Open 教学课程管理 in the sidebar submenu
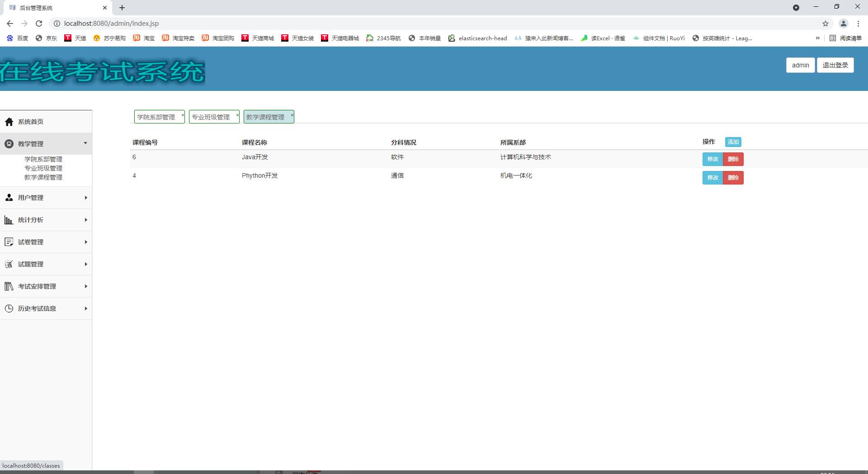Image resolution: width=868 pixels, height=474 pixels. (43, 177)
